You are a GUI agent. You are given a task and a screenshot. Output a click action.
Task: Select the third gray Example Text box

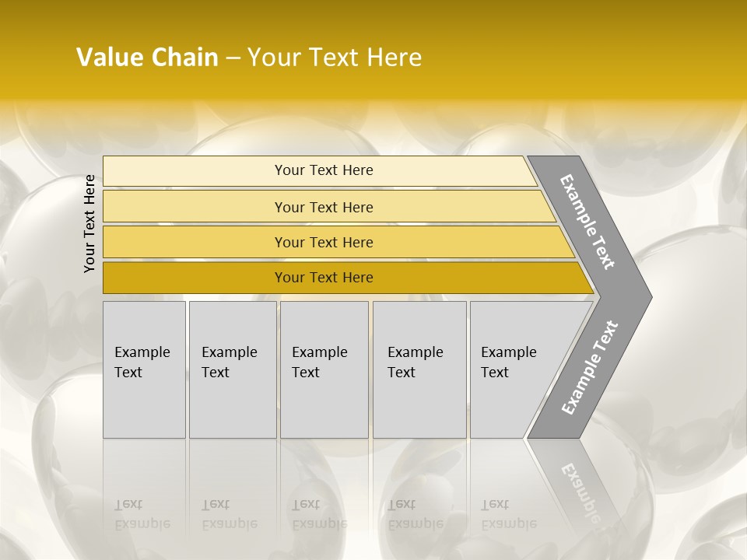tap(324, 369)
